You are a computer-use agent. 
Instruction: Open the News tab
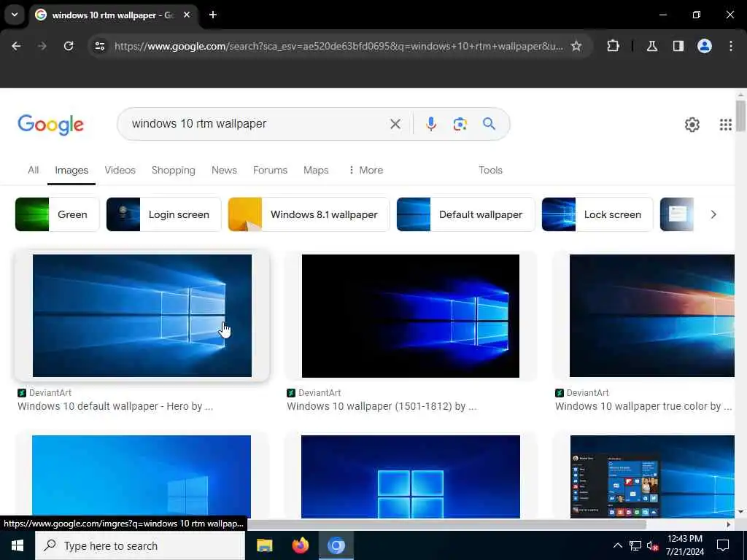point(224,170)
